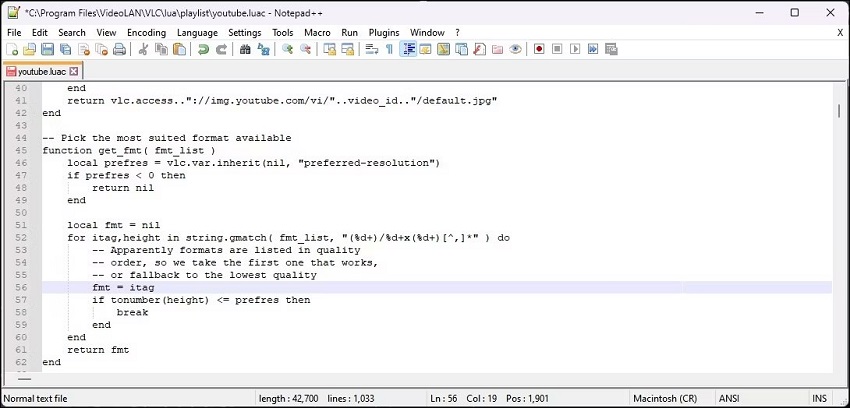
Task: Open the View menu
Action: coord(106,33)
